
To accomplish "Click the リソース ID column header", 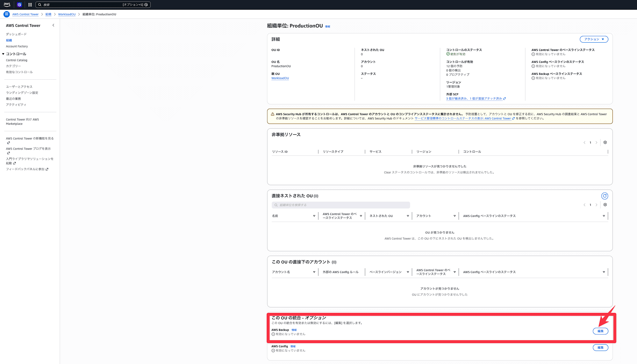I will [280, 152].
